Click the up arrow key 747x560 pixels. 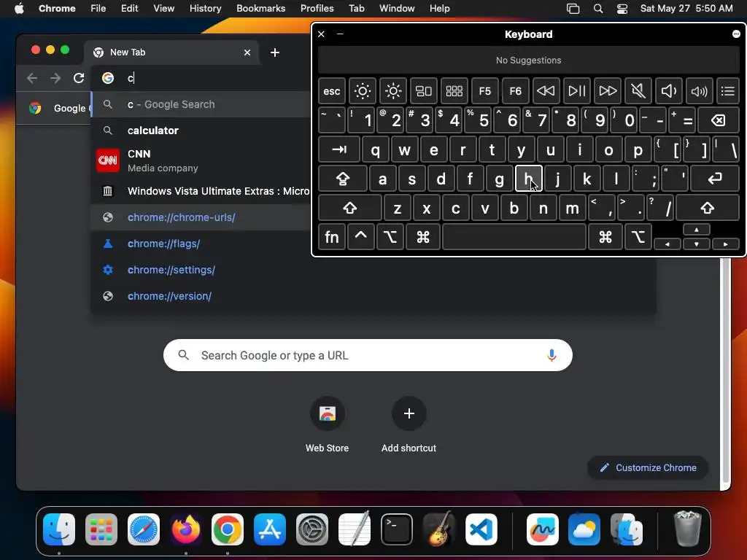(697, 230)
